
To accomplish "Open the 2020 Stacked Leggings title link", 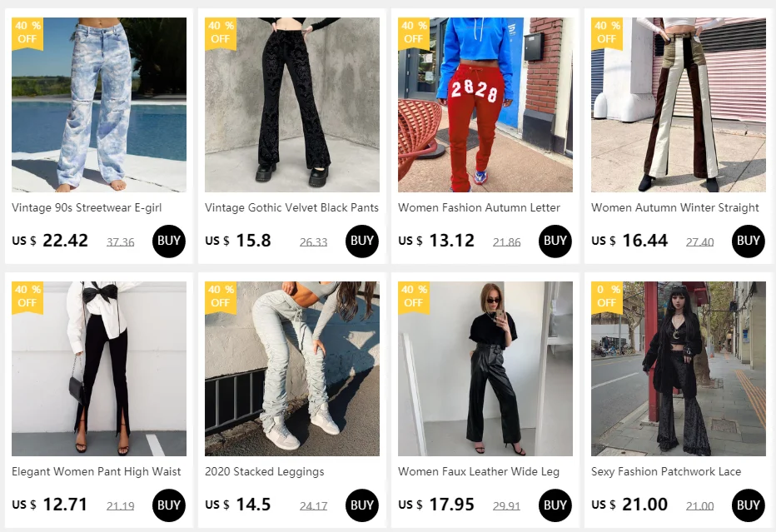I will (264, 471).
